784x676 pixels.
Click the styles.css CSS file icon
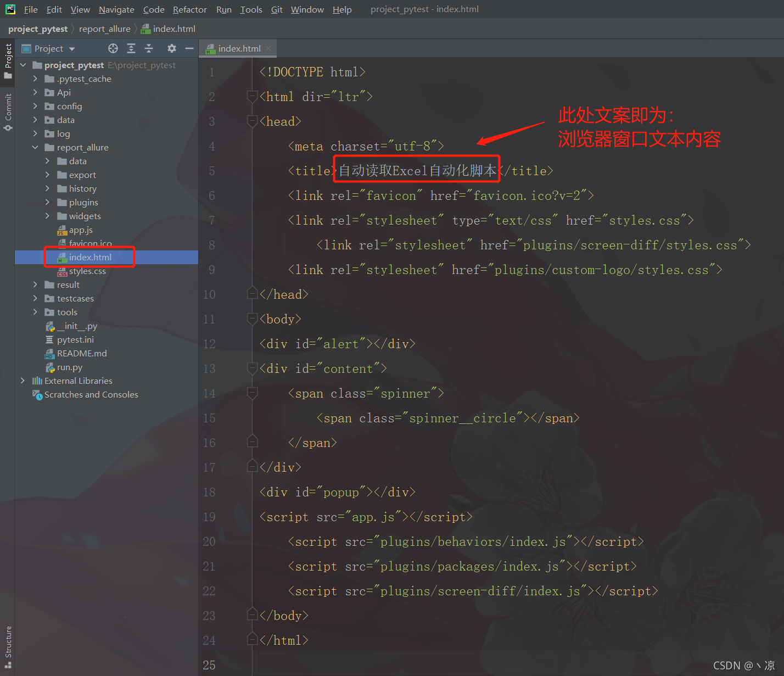[62, 271]
